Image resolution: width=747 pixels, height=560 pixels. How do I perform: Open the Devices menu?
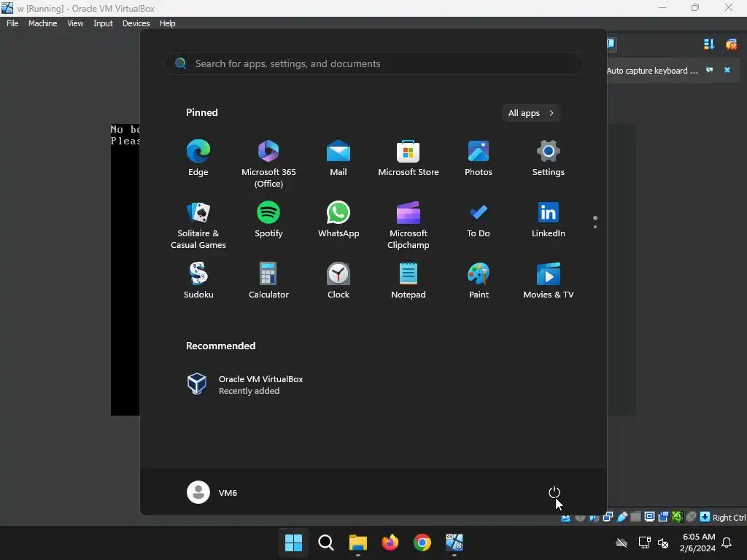point(136,23)
